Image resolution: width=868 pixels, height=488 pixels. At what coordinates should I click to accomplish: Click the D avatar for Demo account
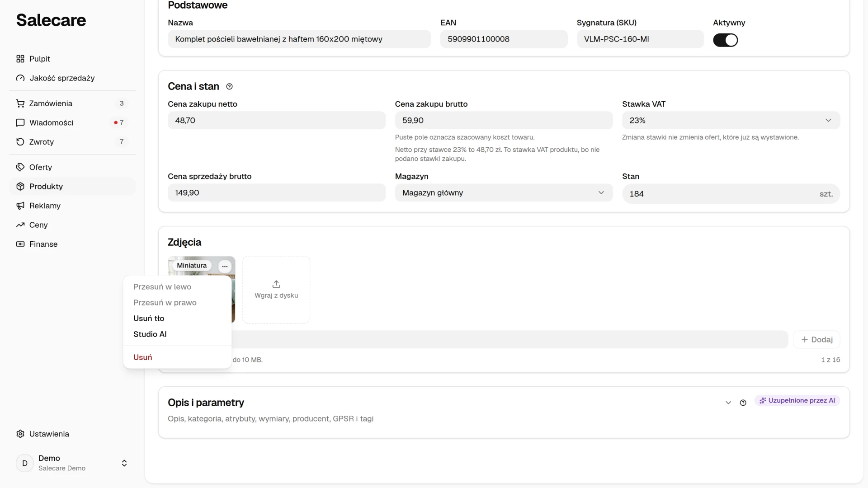tap(25, 463)
